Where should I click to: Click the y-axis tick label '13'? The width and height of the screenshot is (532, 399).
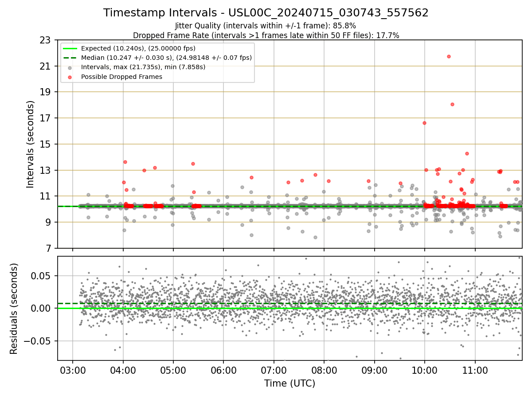coord(45,170)
